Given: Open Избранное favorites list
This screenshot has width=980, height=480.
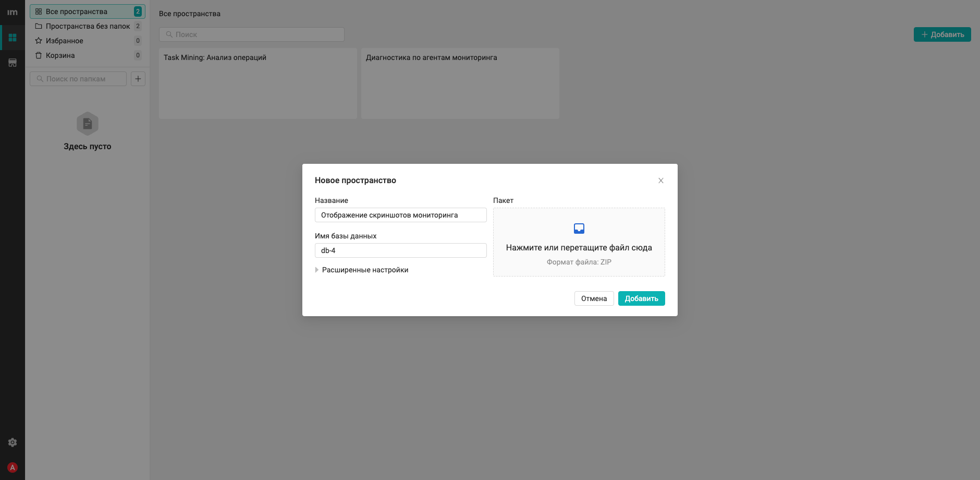Looking at the screenshot, I should pyautogui.click(x=88, y=41).
